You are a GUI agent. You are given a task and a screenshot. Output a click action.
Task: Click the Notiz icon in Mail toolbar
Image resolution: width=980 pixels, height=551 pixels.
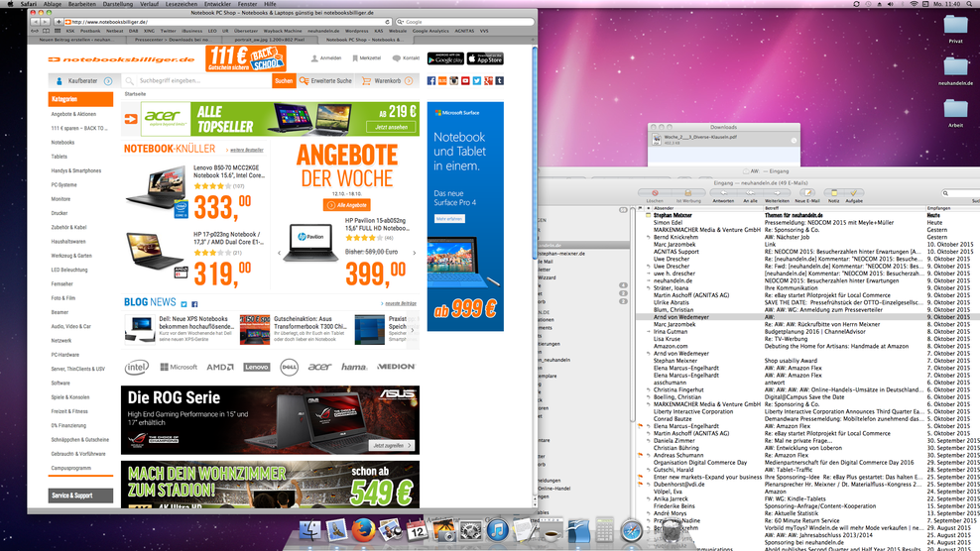(834, 193)
